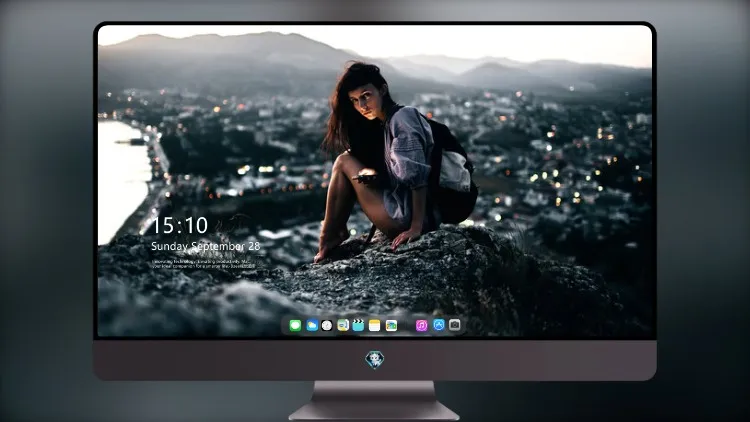Open the yellow Notes app
This screenshot has width=750, height=422.
375,325
